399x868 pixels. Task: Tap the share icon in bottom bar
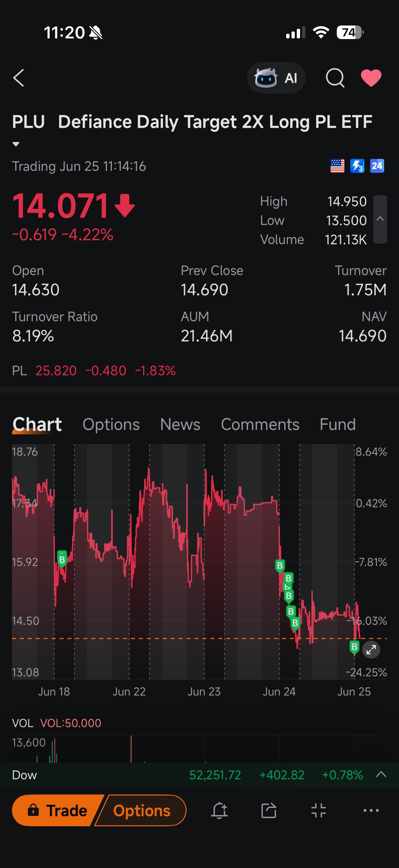tap(269, 810)
